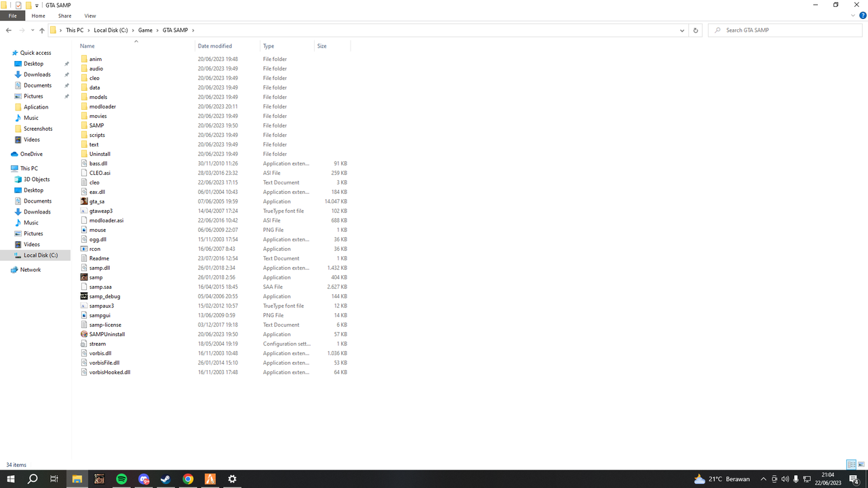Unpin Desktop from Quick access
The image size is (868, 488).
(66, 64)
